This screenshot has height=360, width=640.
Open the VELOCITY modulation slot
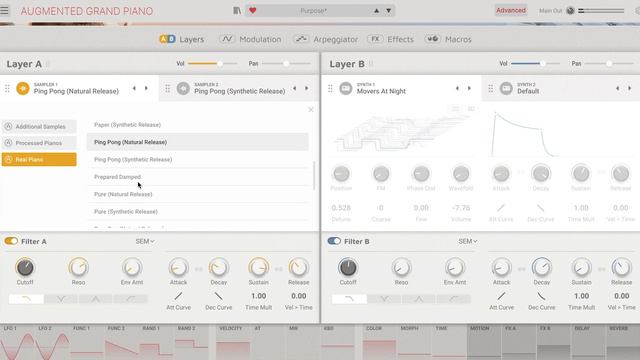click(233, 342)
